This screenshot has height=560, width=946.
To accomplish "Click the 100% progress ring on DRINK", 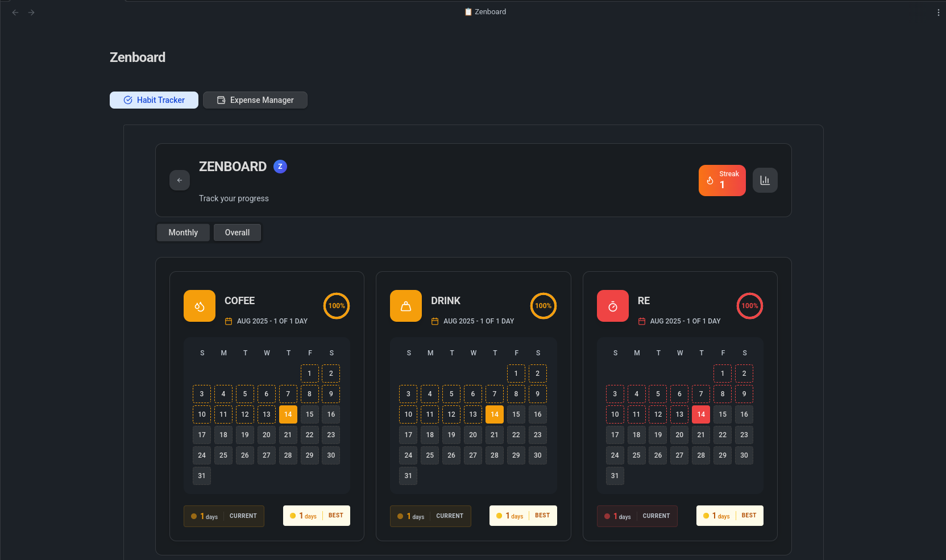I will point(543,306).
